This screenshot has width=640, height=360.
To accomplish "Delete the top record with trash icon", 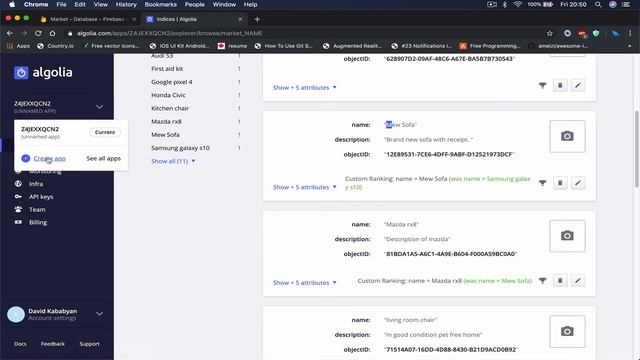I will pyautogui.click(x=560, y=85).
